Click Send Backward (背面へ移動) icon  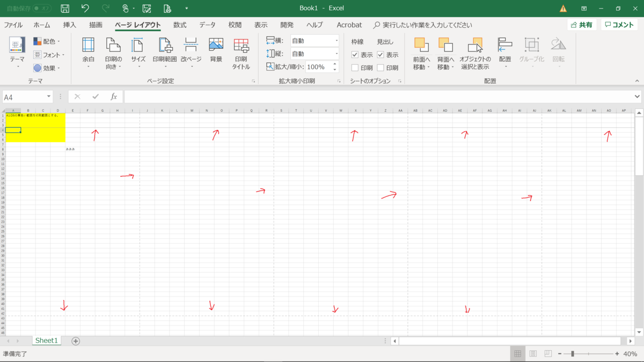click(445, 45)
